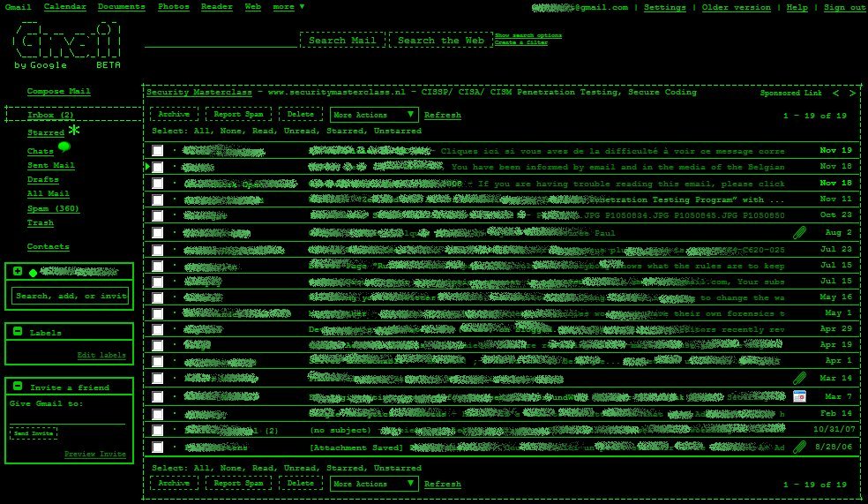868x504 pixels.
Task: Open the Security Masterclass sponsored link
Action: click(198, 92)
